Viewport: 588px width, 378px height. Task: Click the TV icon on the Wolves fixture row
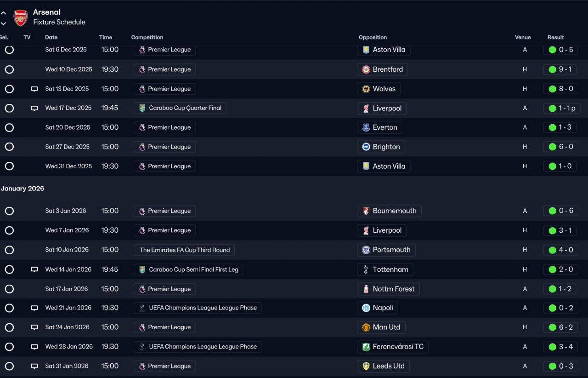[x=34, y=89]
